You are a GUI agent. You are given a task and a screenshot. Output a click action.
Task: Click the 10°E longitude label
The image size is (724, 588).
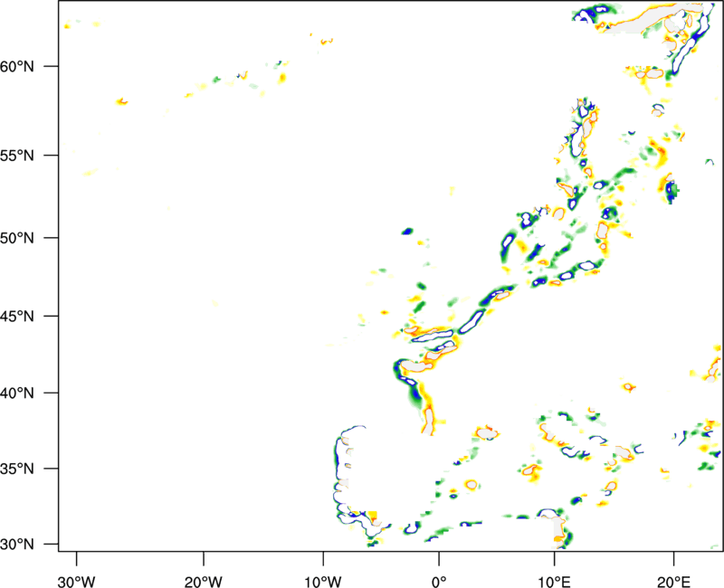tap(554, 582)
